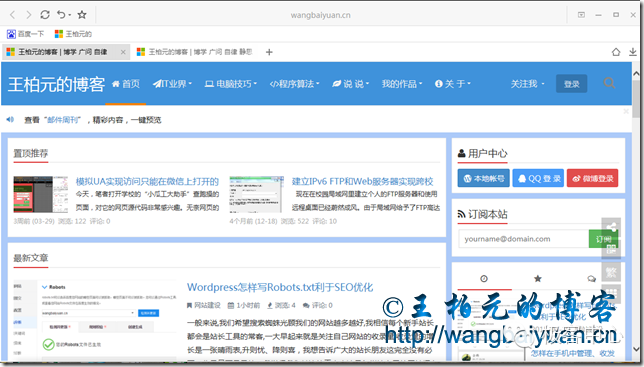Go to 首页 in the navigation bar
Image resolution: width=644 pixels, height=367 pixels.
click(126, 84)
